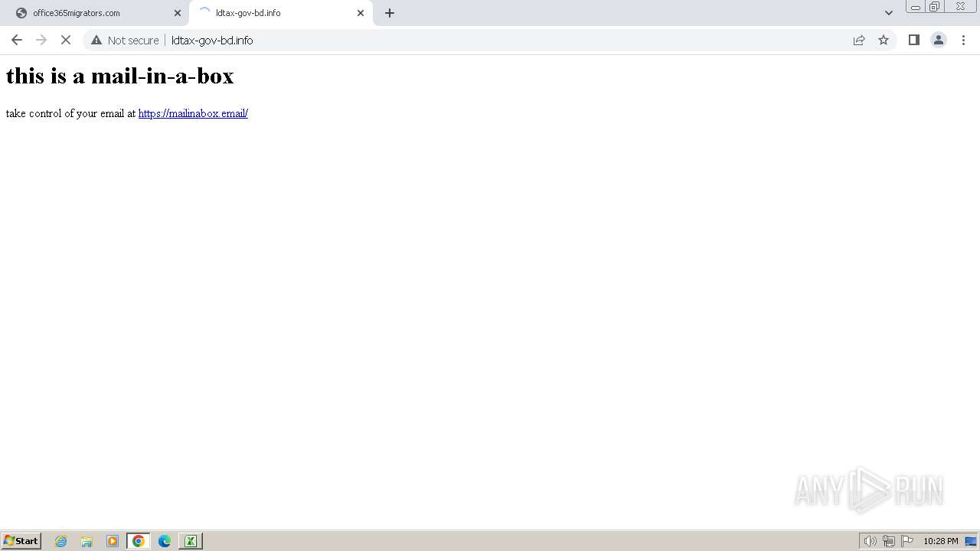This screenshot has height=551, width=980.
Task: Click the show desktop icon
Action: [x=971, y=541]
